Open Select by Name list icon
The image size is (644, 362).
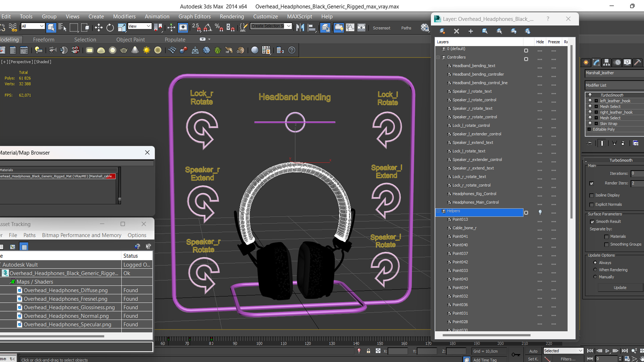[x=62, y=27]
